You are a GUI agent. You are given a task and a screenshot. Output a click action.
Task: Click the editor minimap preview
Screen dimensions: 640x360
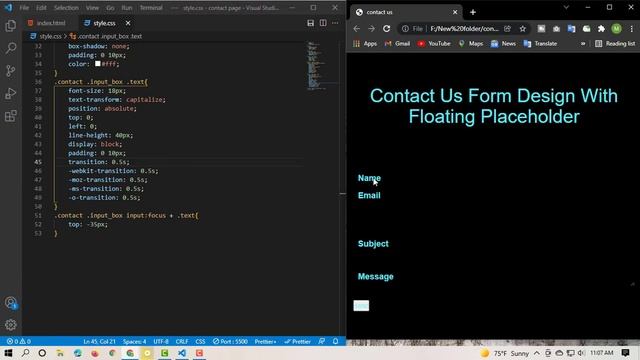[x=321, y=65]
